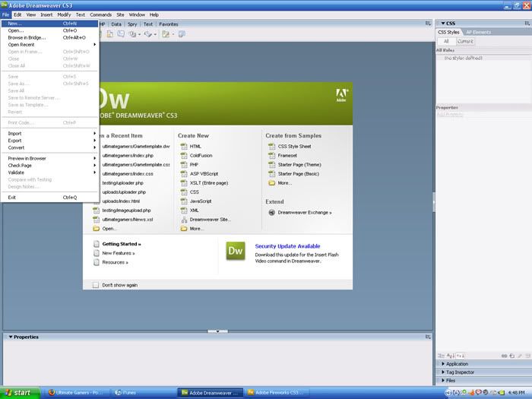Click New CSS Rule icon in CSS panel
The width and height of the screenshot is (532, 399).
point(512,356)
